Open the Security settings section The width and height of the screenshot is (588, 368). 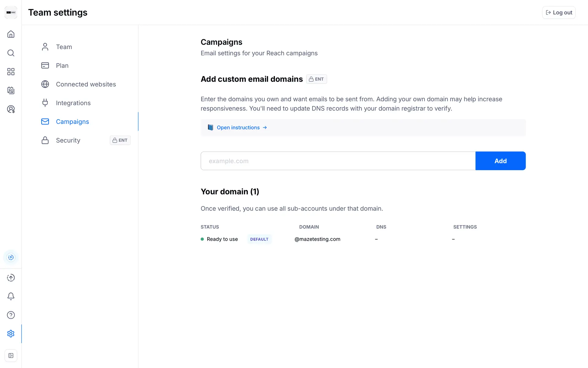(68, 140)
